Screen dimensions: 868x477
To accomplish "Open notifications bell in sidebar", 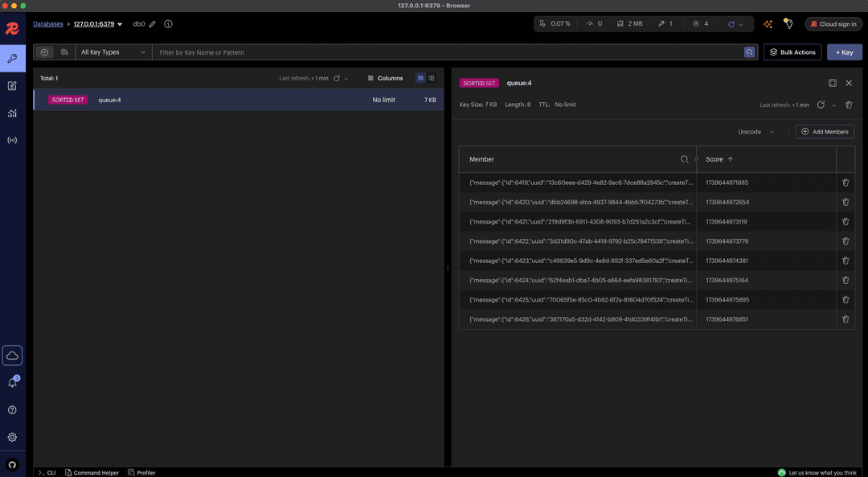I will (12, 383).
